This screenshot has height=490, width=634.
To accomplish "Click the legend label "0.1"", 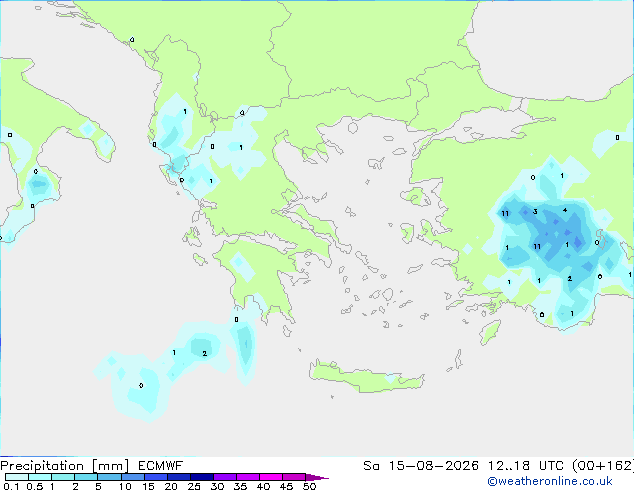I will (x=10, y=486).
